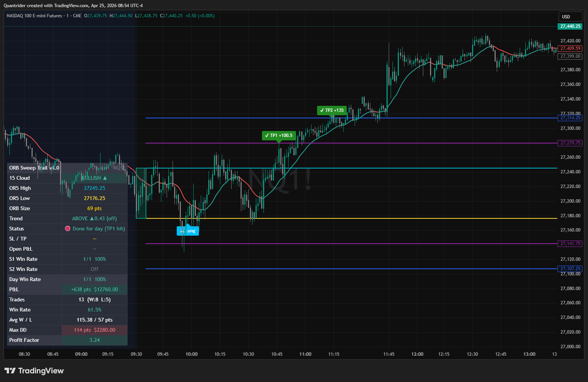Click the Avg W / L value 115.38 / 57 pts

coord(94,320)
